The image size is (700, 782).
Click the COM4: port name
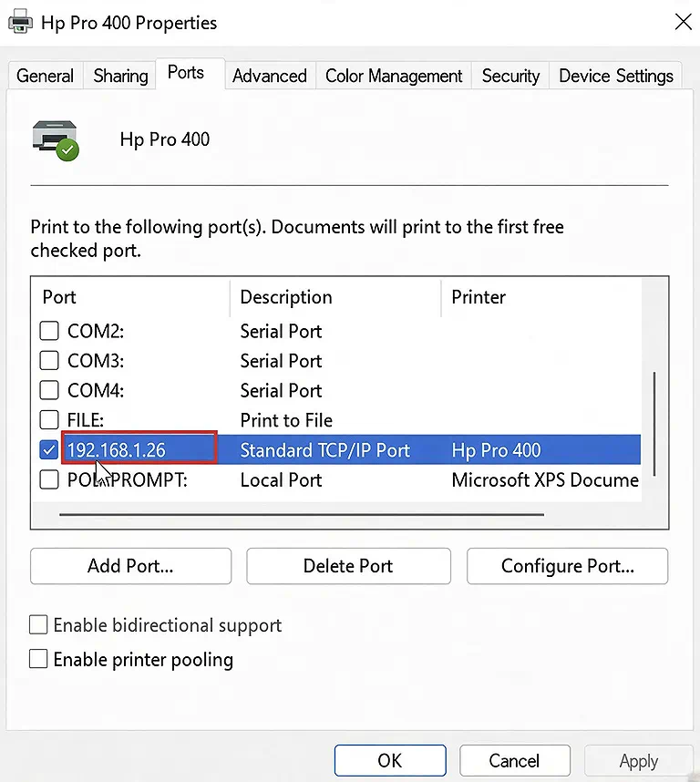pyautogui.click(x=96, y=391)
